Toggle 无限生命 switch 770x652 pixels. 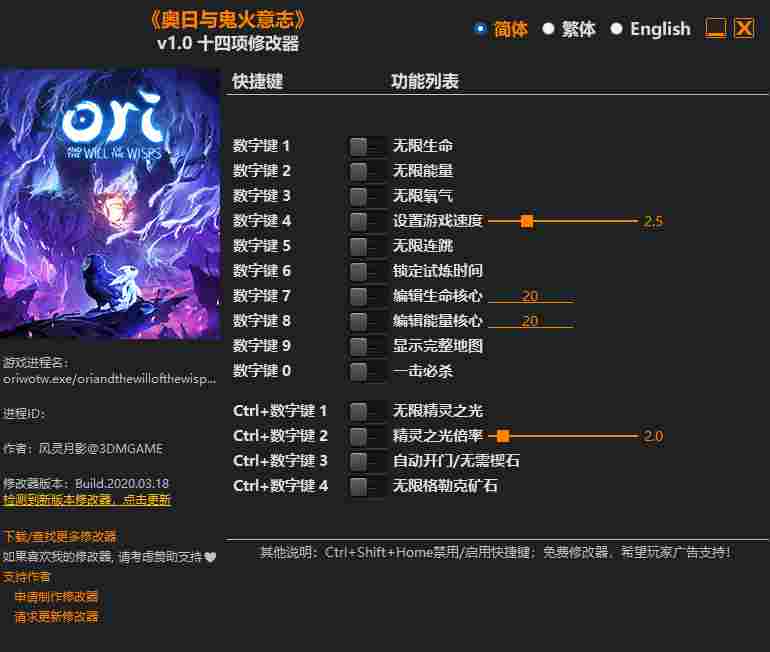tap(366, 146)
